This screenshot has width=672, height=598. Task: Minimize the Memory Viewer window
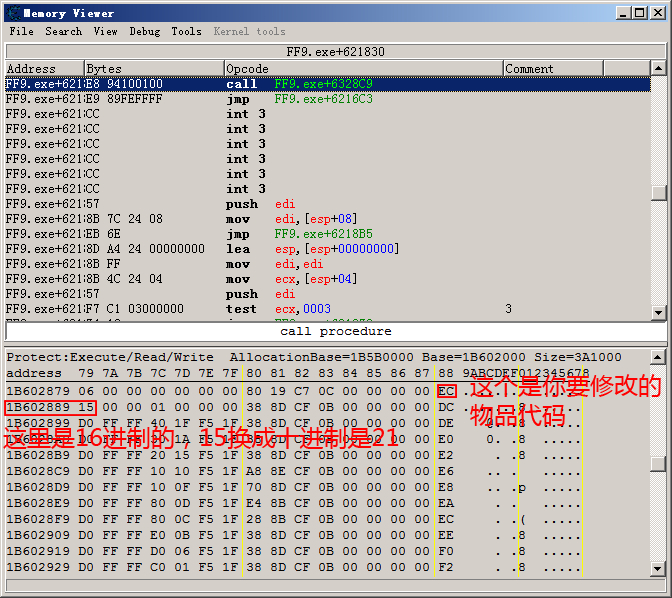[x=623, y=13]
